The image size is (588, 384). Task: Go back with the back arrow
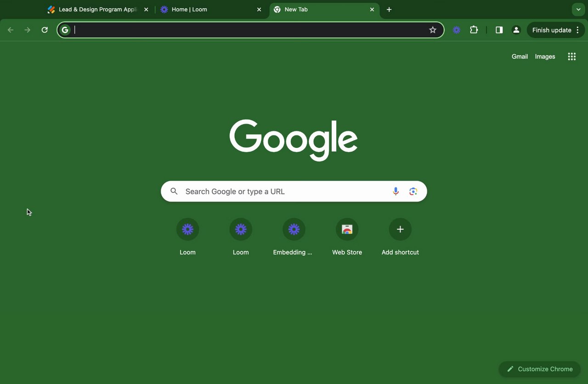pos(11,30)
